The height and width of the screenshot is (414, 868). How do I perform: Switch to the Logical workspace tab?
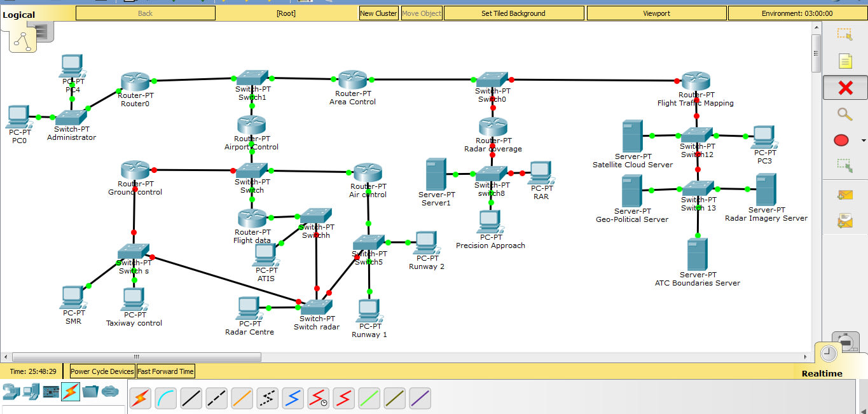click(x=19, y=13)
